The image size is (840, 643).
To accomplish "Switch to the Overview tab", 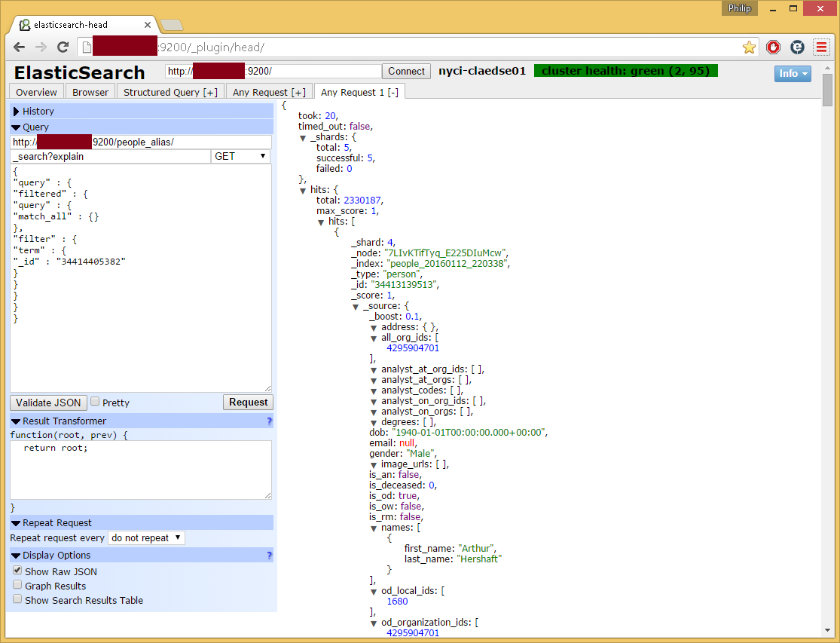I will click(x=36, y=92).
